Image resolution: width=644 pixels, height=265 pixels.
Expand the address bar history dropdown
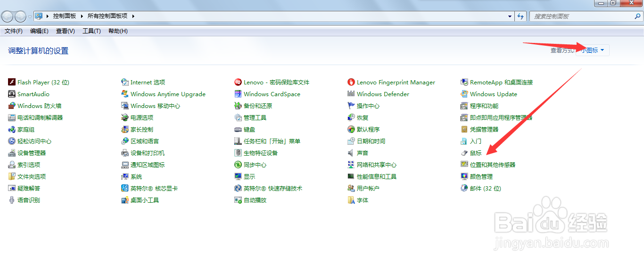510,16
